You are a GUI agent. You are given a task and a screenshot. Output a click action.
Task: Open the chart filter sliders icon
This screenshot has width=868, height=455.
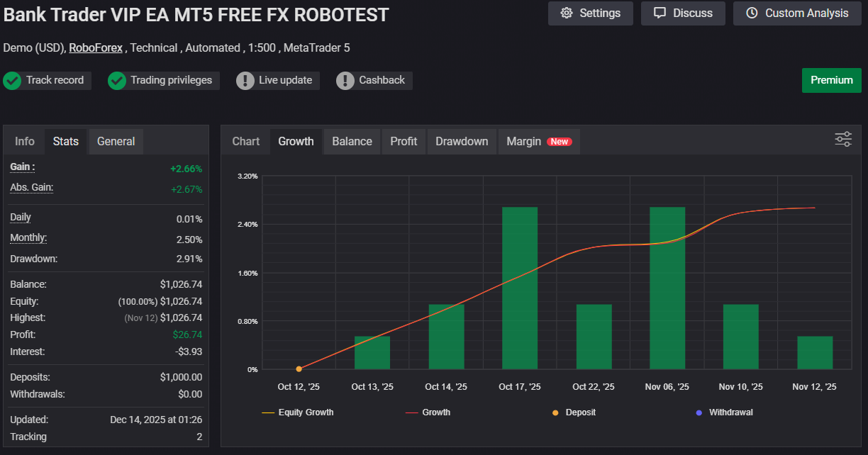click(x=843, y=139)
